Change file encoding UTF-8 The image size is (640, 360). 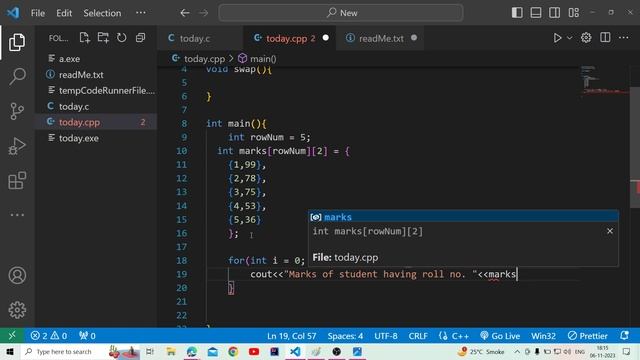point(386,336)
